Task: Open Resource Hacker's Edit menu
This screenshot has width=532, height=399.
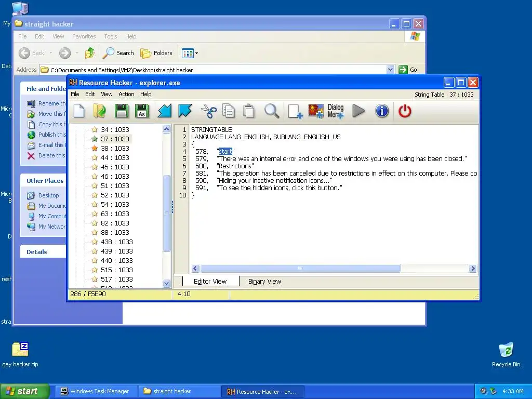Action: pyautogui.click(x=90, y=94)
